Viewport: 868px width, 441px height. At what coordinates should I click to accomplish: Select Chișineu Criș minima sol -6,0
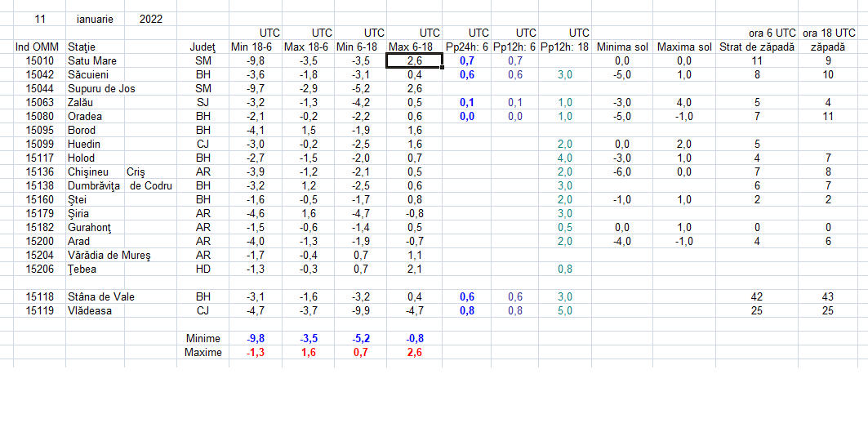622,172
